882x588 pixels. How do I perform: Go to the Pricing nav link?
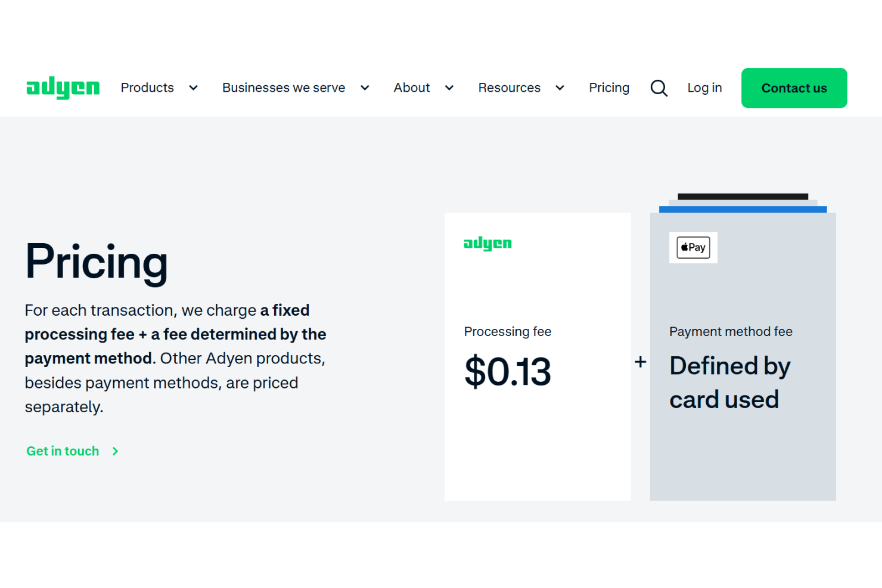[x=609, y=88]
